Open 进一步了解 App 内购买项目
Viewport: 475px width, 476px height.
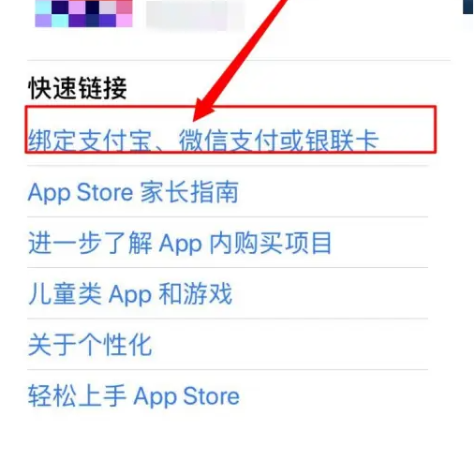click(x=180, y=243)
